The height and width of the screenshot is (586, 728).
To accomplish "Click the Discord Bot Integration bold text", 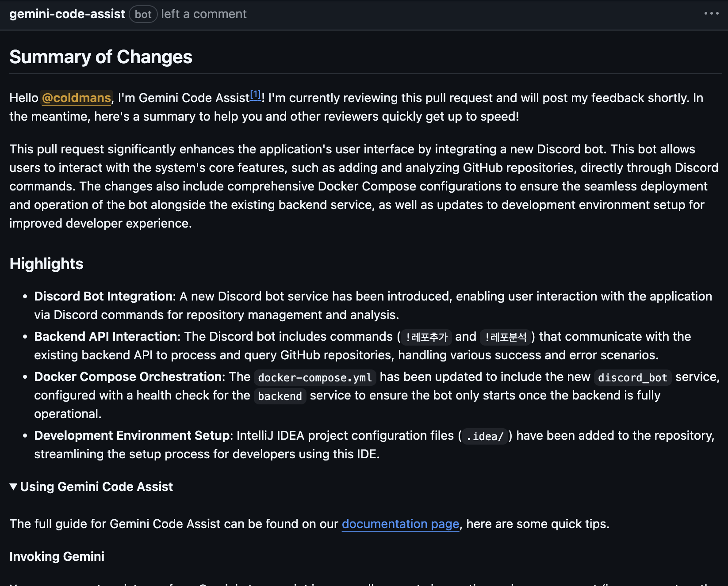I will 104,296.
